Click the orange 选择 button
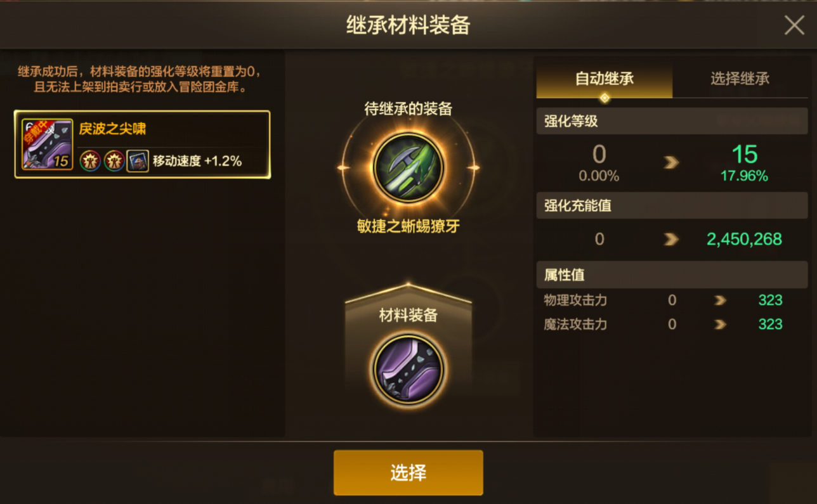 pos(408,472)
